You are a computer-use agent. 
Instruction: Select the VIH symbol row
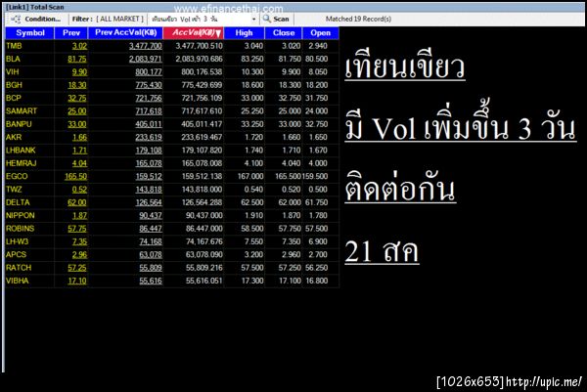pyautogui.click(x=172, y=71)
